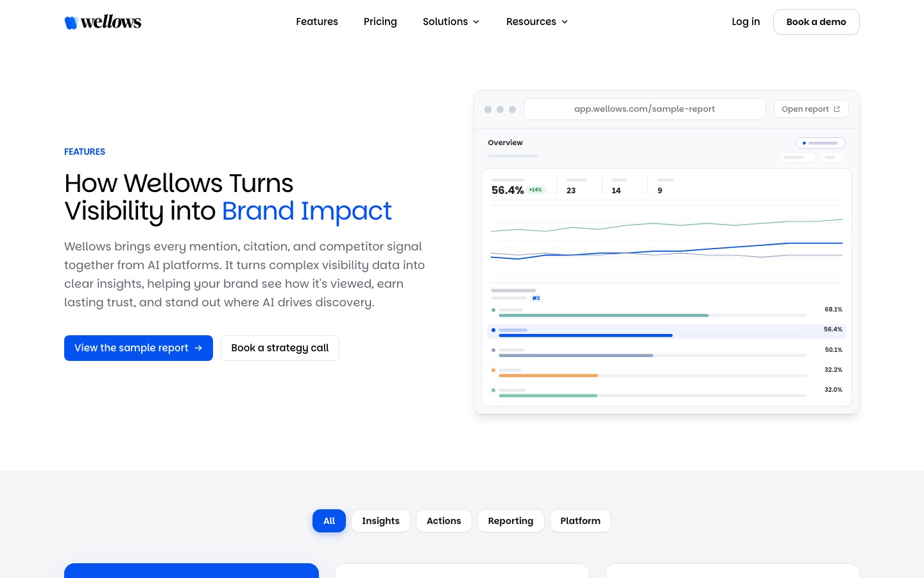Open View the sample report
This screenshot has width=924, height=578.
(139, 348)
